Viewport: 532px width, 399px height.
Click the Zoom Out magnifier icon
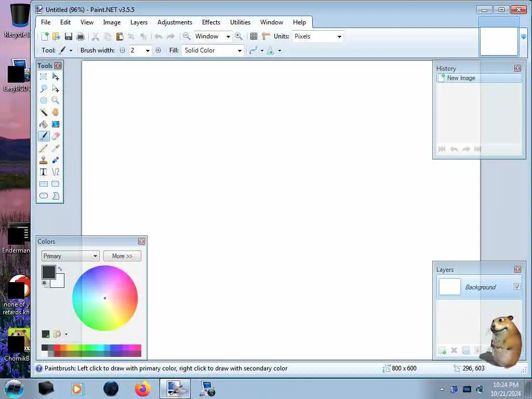[x=187, y=36]
